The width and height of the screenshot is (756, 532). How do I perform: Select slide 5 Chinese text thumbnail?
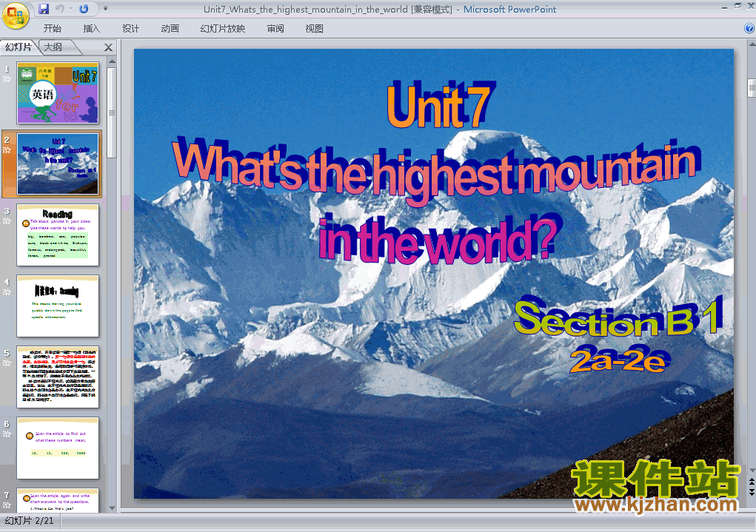pos(58,377)
